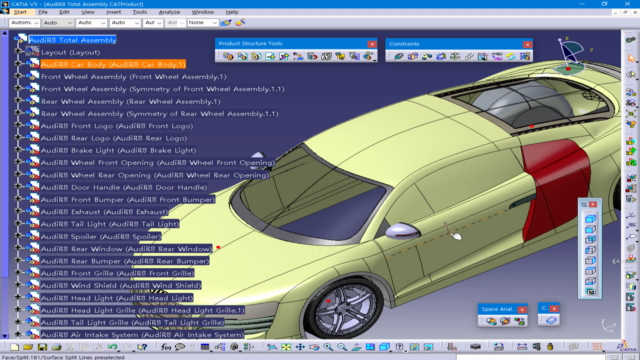Image resolution: width=640 pixels, height=360 pixels.
Task: Select AudiR8 Door Handle in tree
Action: 124,187
